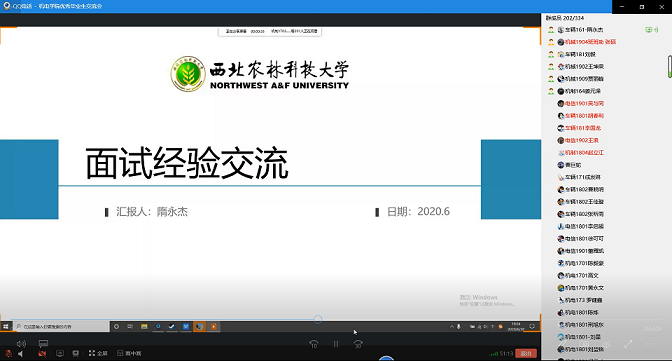Open the three-dot more options in the player
The width and height of the screenshot is (672, 361).
(x=650, y=344)
